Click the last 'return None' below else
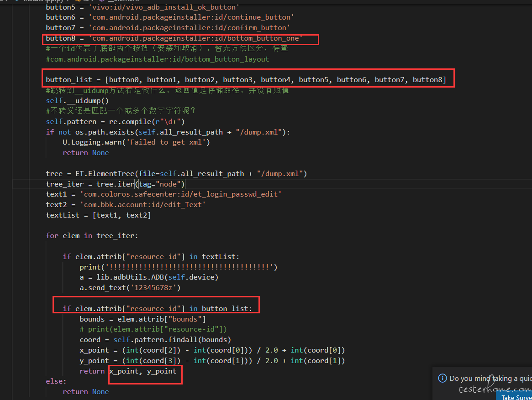 click(86, 392)
